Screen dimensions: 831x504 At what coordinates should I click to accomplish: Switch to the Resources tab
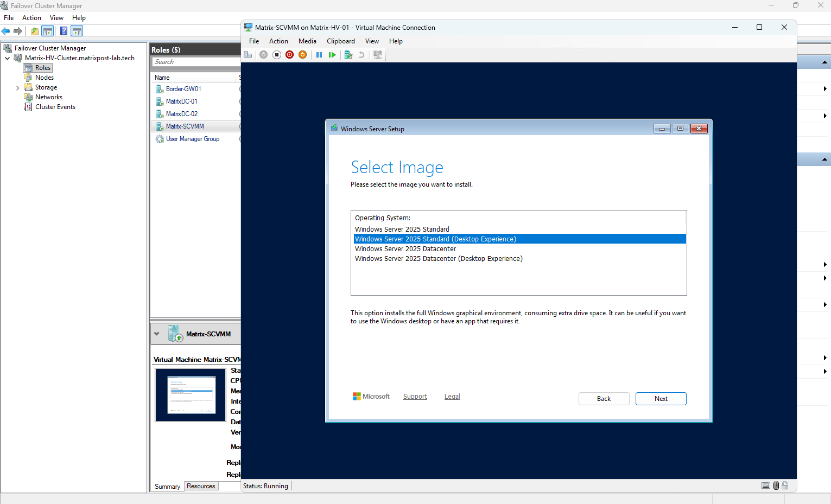201,486
